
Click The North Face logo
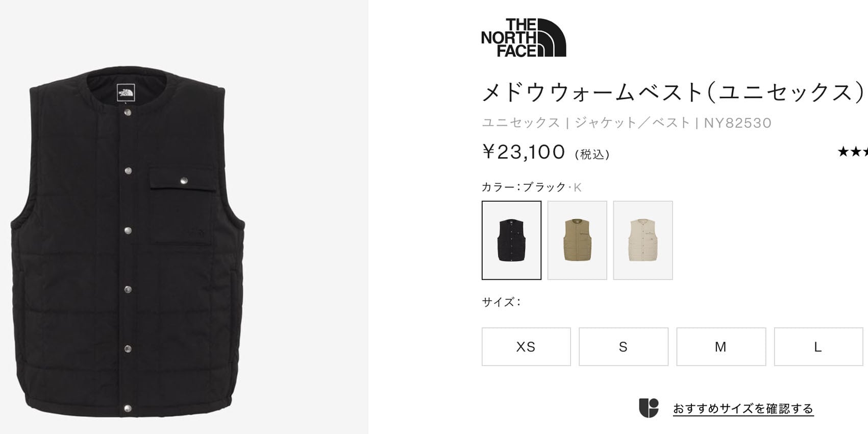524,38
